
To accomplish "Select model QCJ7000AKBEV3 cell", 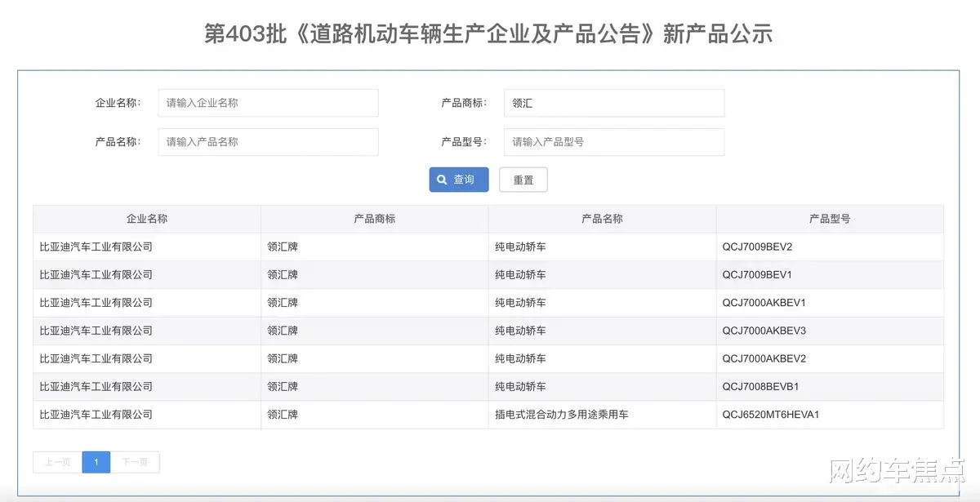I will click(830, 331).
